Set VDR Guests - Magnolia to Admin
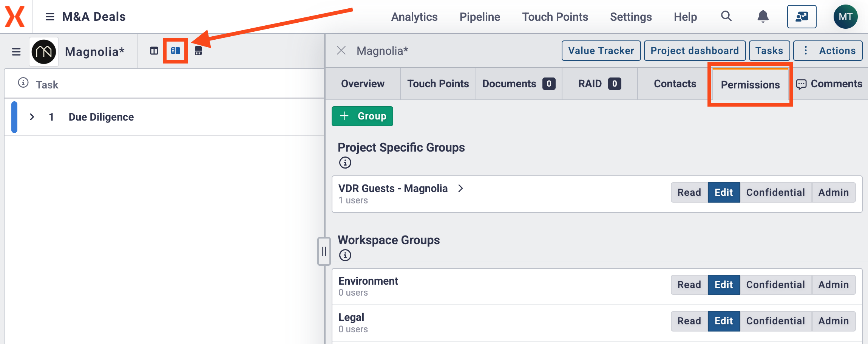Image resolution: width=868 pixels, height=344 pixels. [834, 192]
